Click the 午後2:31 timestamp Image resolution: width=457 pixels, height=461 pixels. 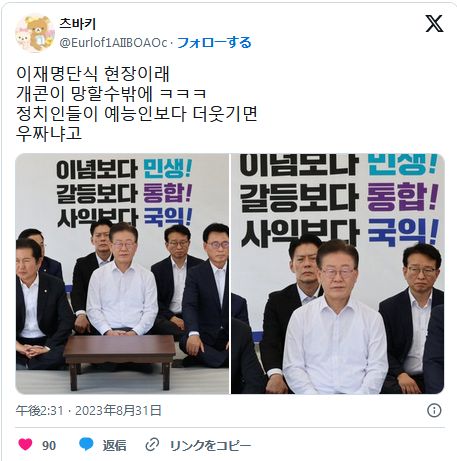point(39,411)
